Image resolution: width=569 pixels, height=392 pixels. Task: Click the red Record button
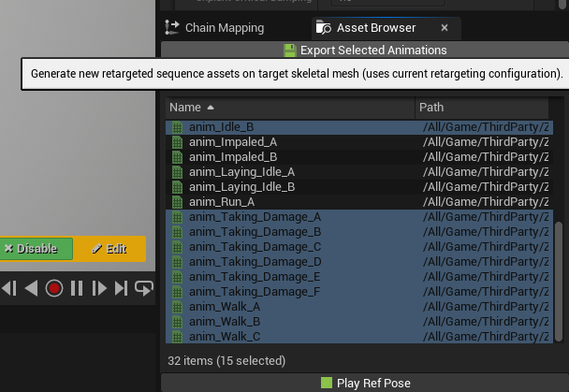click(54, 289)
